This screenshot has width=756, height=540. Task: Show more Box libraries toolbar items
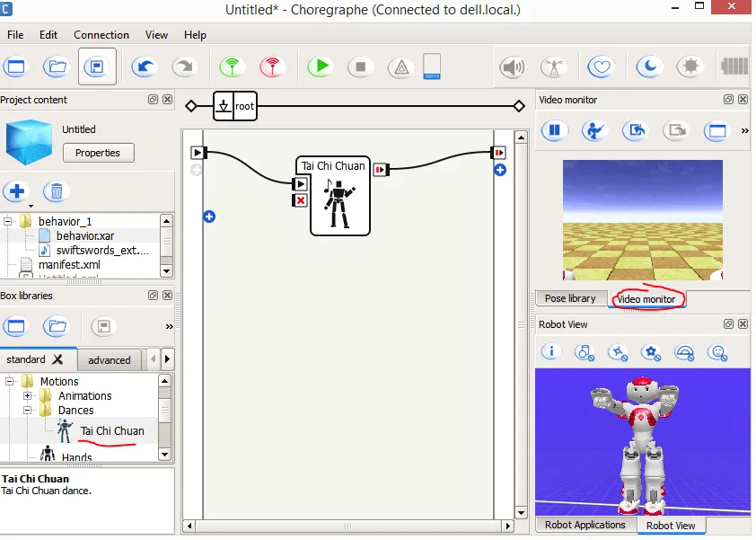click(169, 327)
